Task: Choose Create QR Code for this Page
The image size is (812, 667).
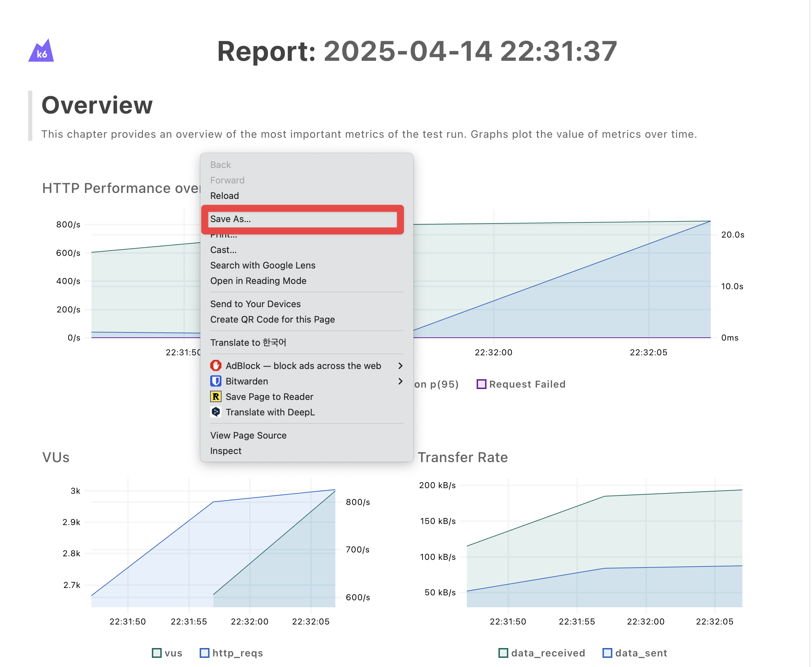Action: pyautogui.click(x=272, y=319)
